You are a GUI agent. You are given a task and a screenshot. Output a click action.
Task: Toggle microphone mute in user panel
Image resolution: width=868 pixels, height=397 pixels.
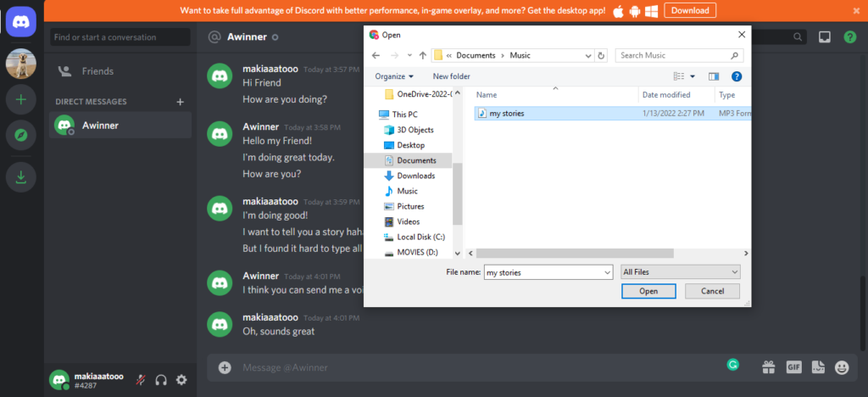coord(142,380)
